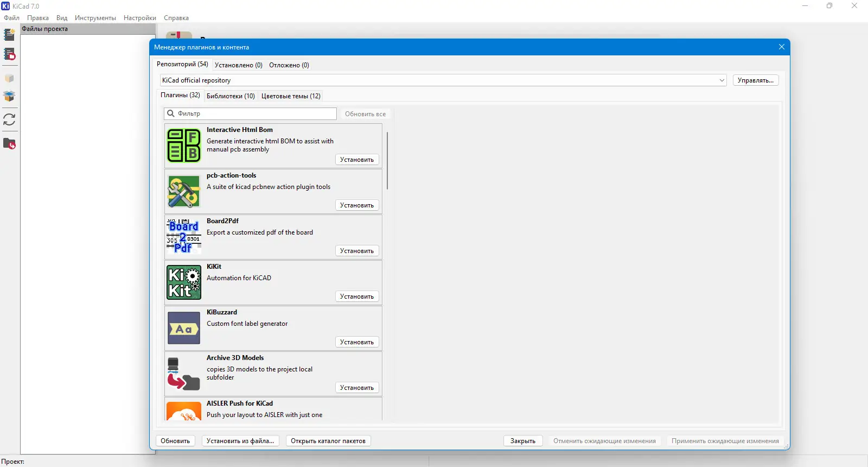The width and height of the screenshot is (868, 467).
Task: Click the KiBuzzard title text
Action: point(222,312)
